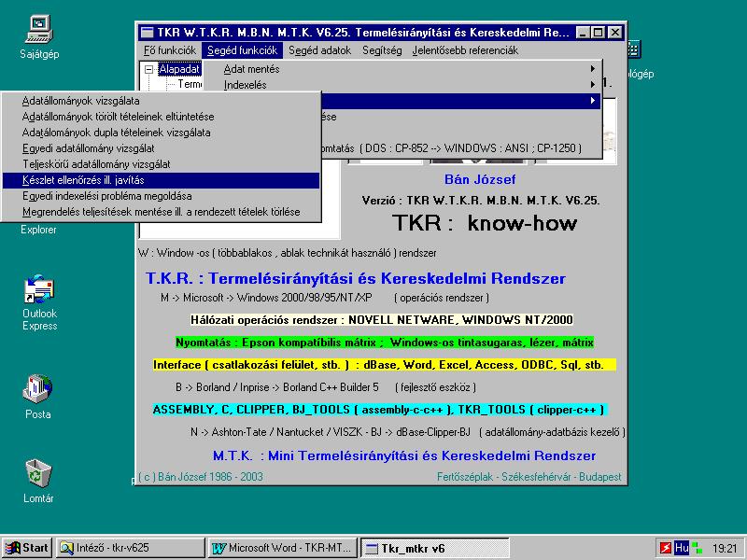
Task: Click the highlighted menu row's submenu arrow
Action: pos(592,101)
